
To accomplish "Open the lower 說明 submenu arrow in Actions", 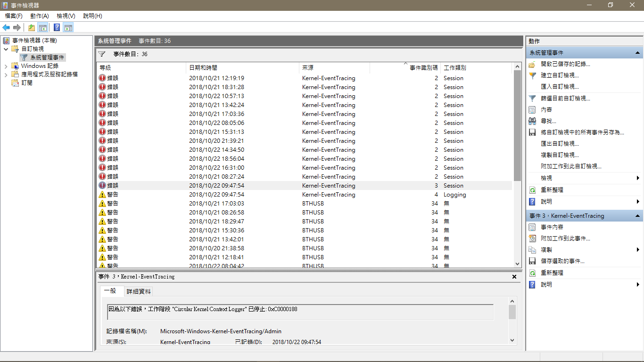I will [x=638, y=285].
